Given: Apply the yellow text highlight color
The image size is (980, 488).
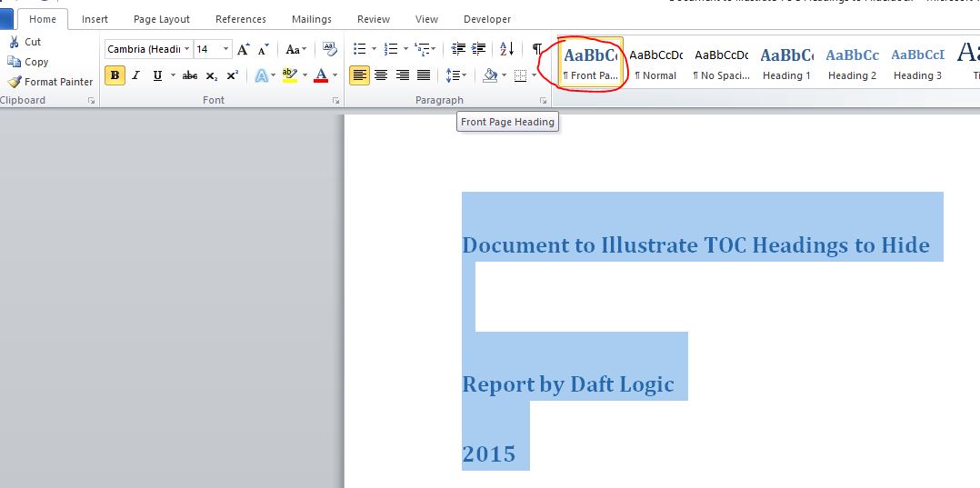Looking at the screenshot, I should point(289,75).
